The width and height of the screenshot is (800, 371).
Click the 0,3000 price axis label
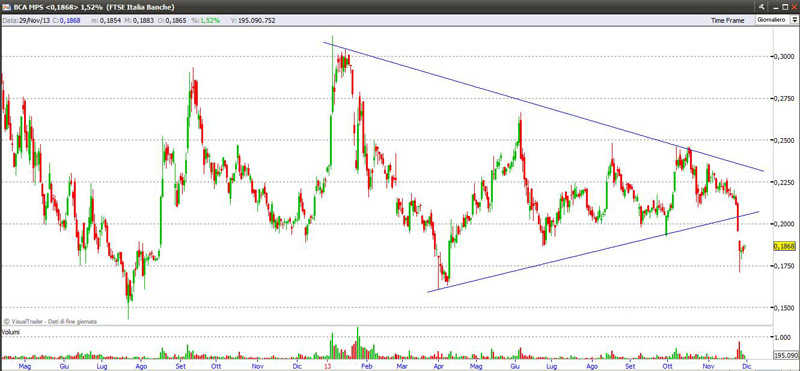tap(785, 56)
